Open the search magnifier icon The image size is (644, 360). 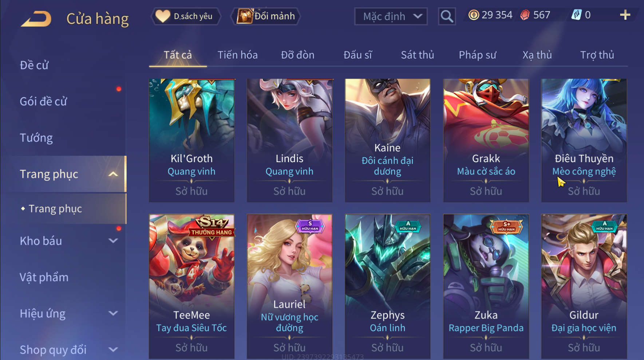coord(447,16)
